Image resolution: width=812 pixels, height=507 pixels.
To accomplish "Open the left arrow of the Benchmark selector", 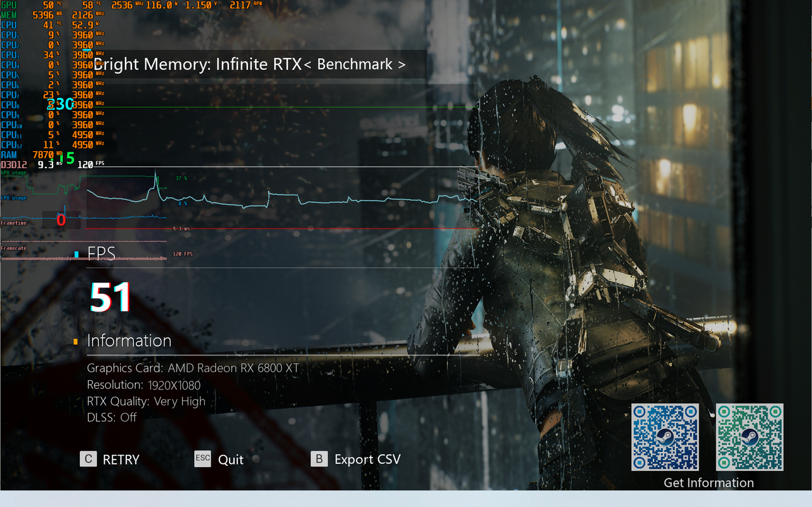I will click(x=310, y=64).
